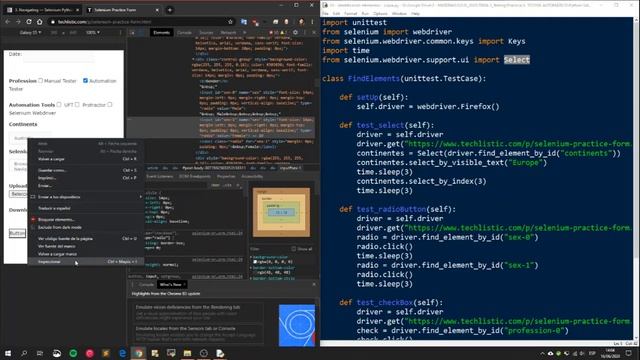This screenshot has height=360, width=640.
Task: Switch to the Console tab in DevTools
Action: (x=184, y=33)
